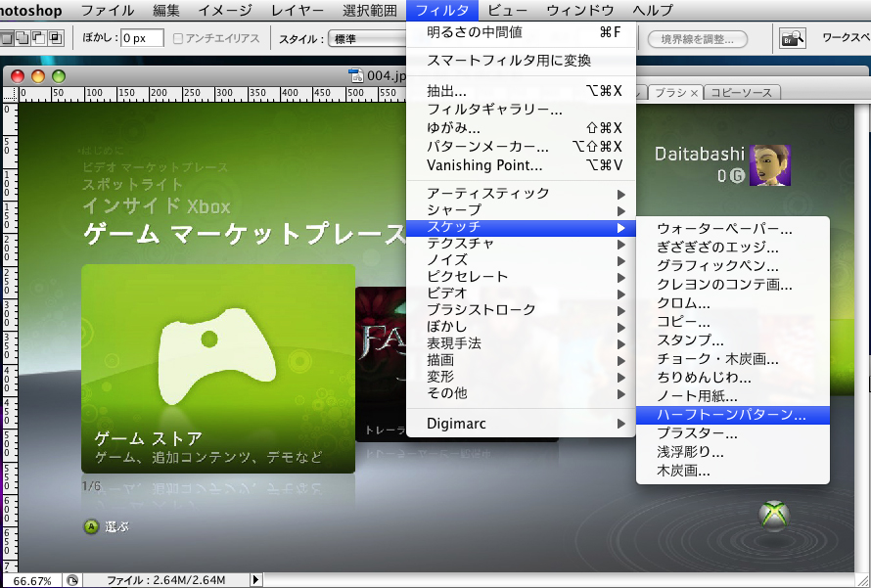Open パターンメーカー... filter
Viewport: 871px width, 588px height.
(521, 147)
